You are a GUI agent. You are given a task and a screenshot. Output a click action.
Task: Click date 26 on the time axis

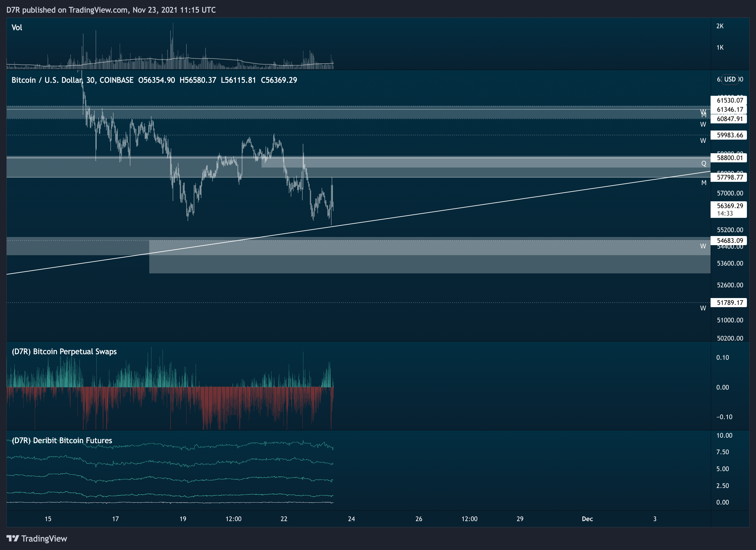point(419,519)
